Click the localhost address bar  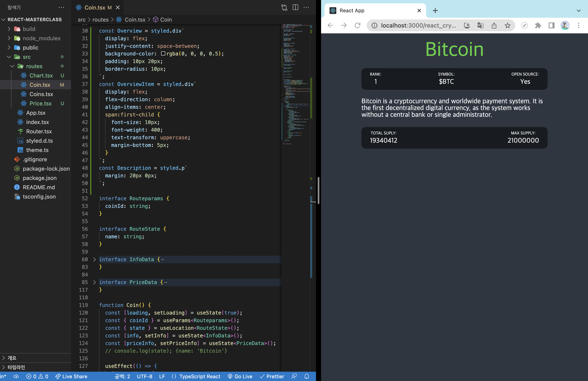pyautogui.click(x=418, y=25)
